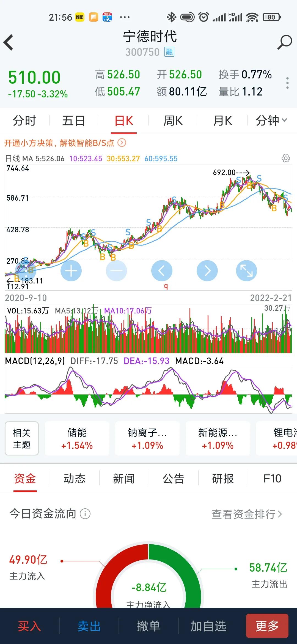Zoom out the chart with minus icon

tap(117, 271)
